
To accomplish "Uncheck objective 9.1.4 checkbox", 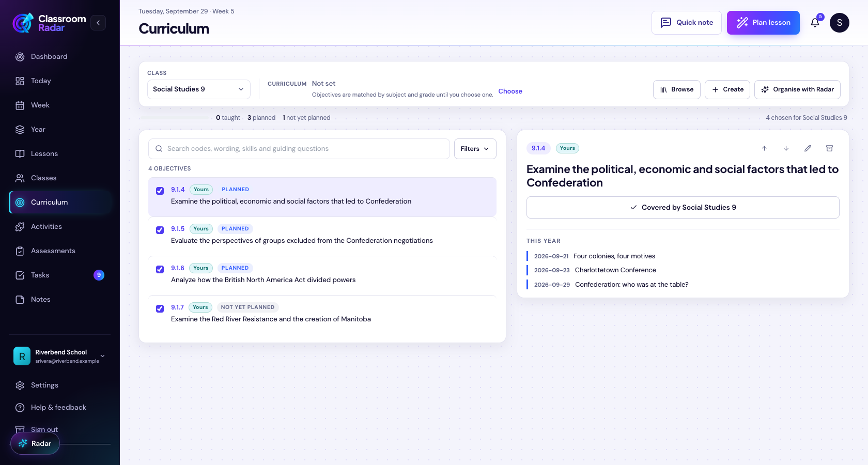I will point(160,191).
